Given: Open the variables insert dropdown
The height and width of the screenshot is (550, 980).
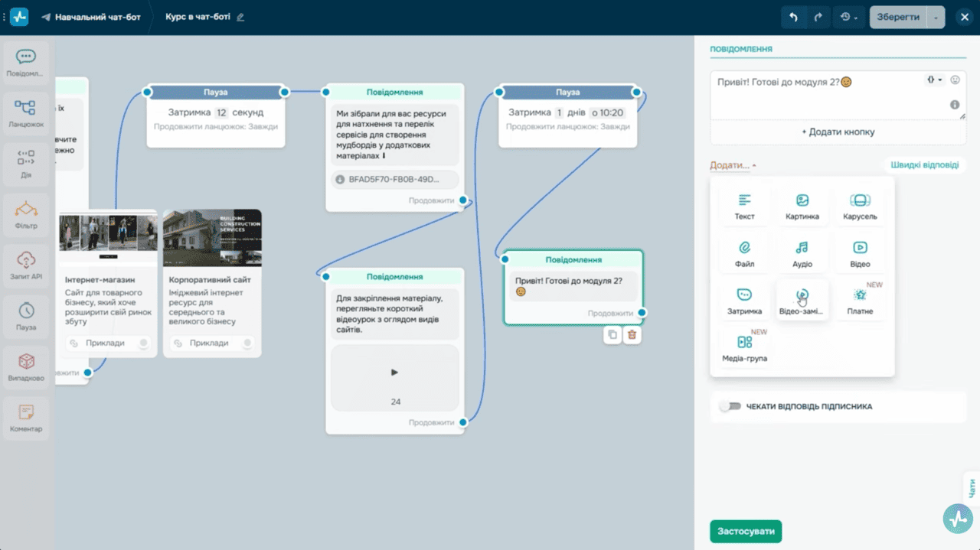Looking at the screenshot, I should [934, 80].
